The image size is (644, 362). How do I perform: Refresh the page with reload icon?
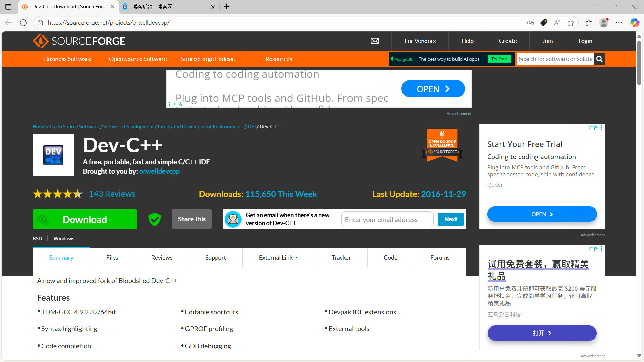tap(23, 23)
